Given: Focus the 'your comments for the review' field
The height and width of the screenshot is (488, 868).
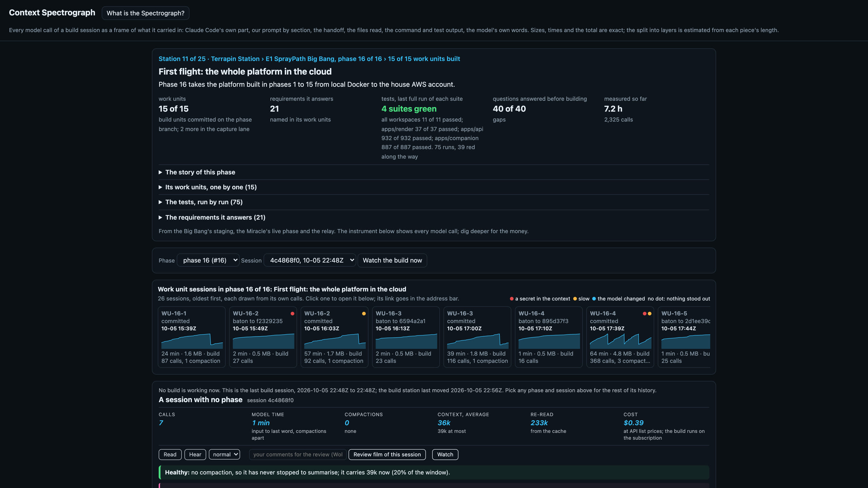Looking at the screenshot, I should (x=297, y=454).
